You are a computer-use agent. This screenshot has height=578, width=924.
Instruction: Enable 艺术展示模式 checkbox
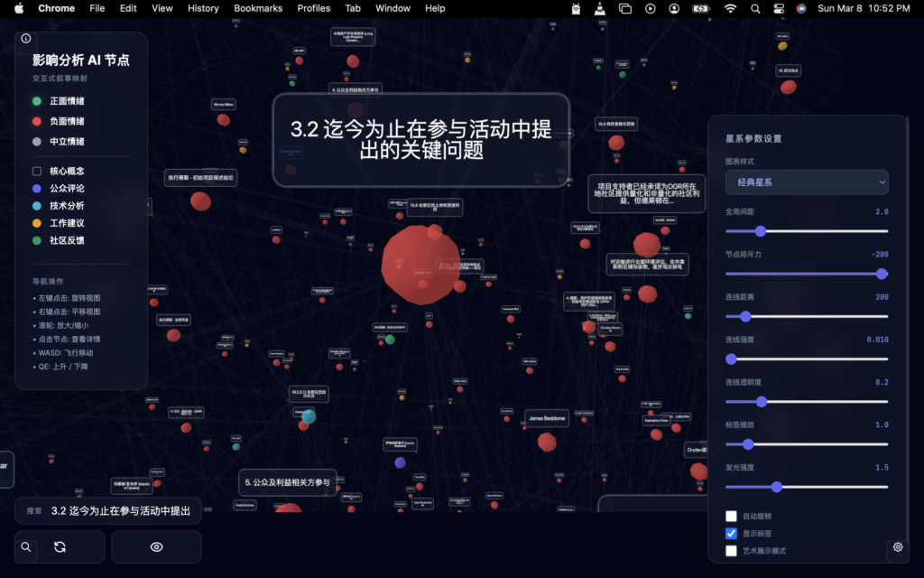coord(731,551)
